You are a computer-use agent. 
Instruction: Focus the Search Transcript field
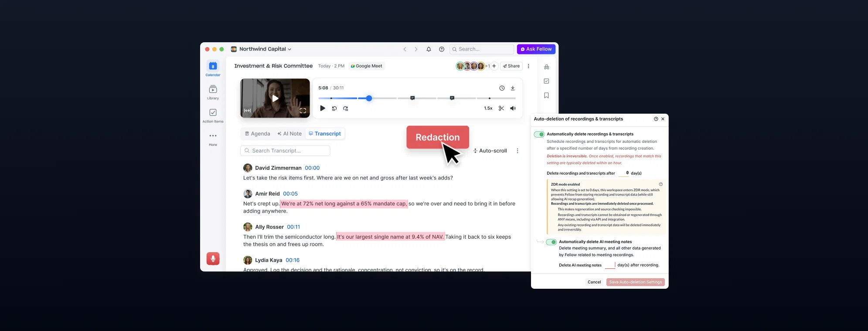point(285,151)
